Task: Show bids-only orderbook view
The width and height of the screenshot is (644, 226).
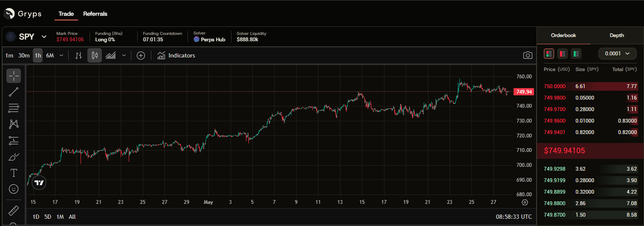Action: point(576,54)
